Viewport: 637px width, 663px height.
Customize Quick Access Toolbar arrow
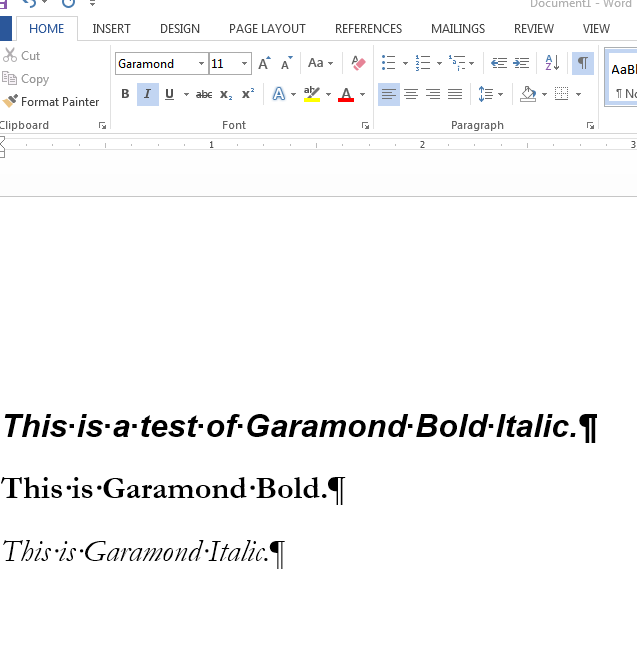coord(92,4)
